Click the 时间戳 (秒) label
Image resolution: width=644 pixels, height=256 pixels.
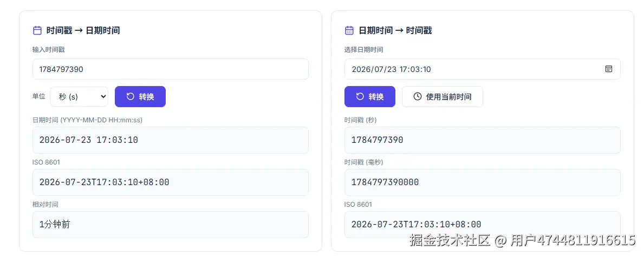click(x=360, y=120)
